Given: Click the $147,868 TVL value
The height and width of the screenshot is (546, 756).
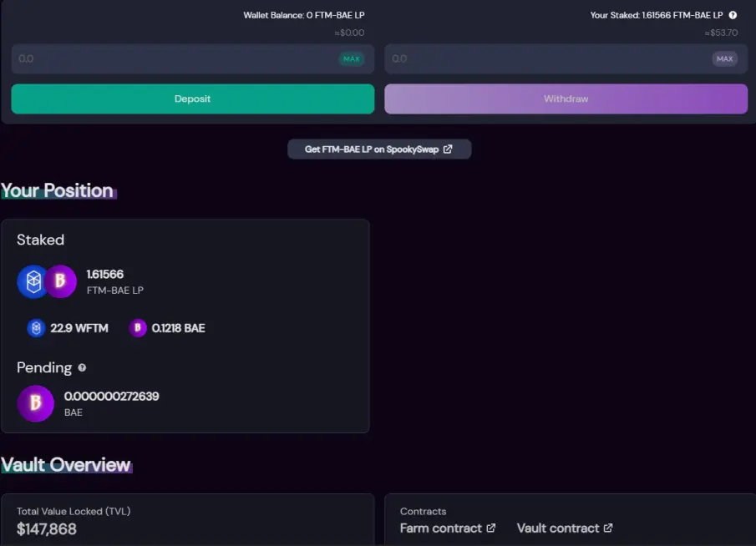Looking at the screenshot, I should click(47, 529).
